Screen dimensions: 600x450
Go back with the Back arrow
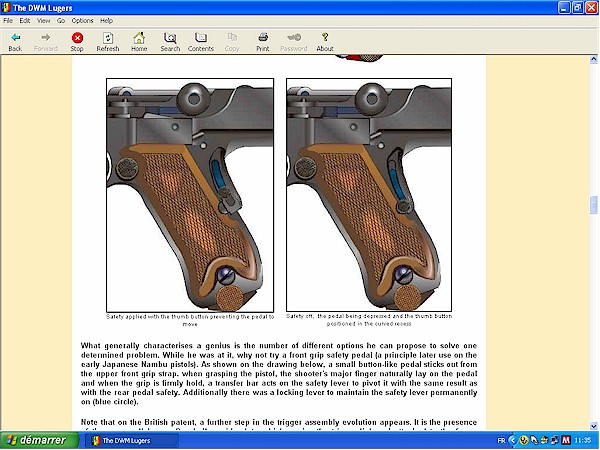click(x=15, y=42)
